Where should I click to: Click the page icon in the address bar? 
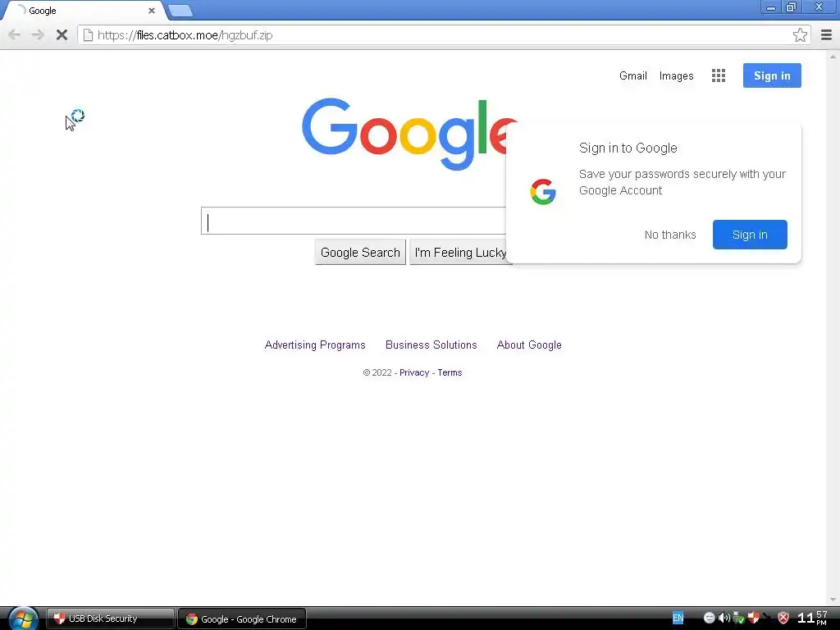(x=88, y=35)
